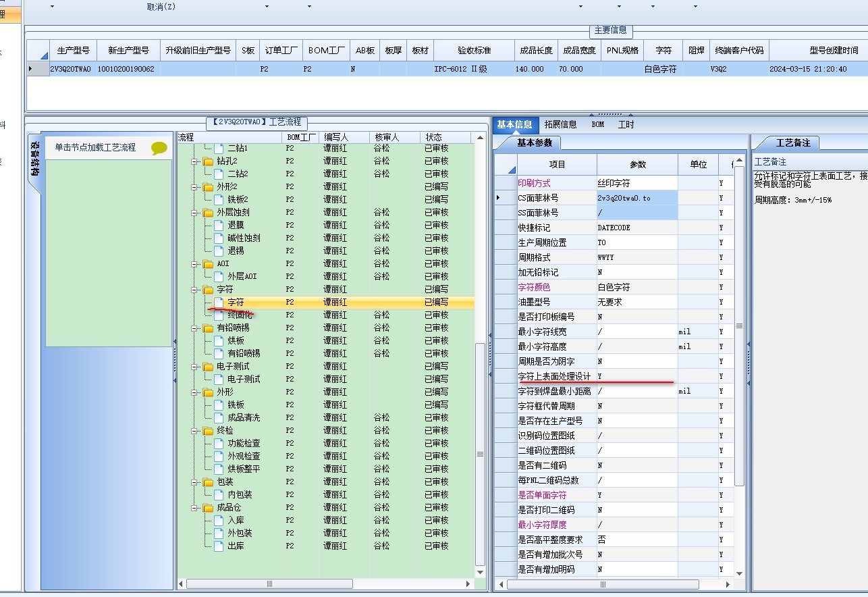Collapse the 有铅喷锡 folder node
This screenshot has width=868, height=597.
[x=194, y=328]
